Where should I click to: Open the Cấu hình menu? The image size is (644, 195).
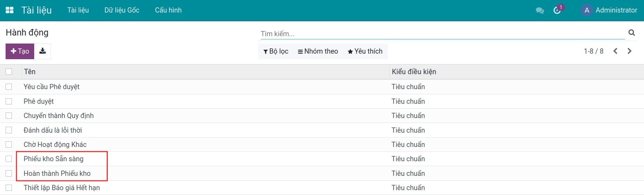click(x=168, y=10)
